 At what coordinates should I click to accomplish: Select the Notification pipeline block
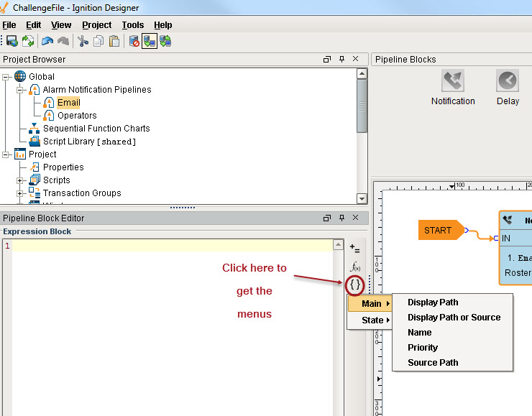pos(453,88)
